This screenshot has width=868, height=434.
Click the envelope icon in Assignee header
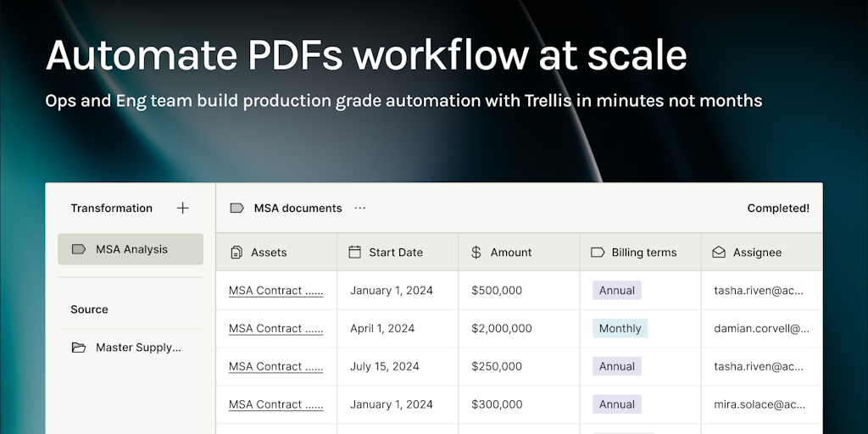pos(719,253)
